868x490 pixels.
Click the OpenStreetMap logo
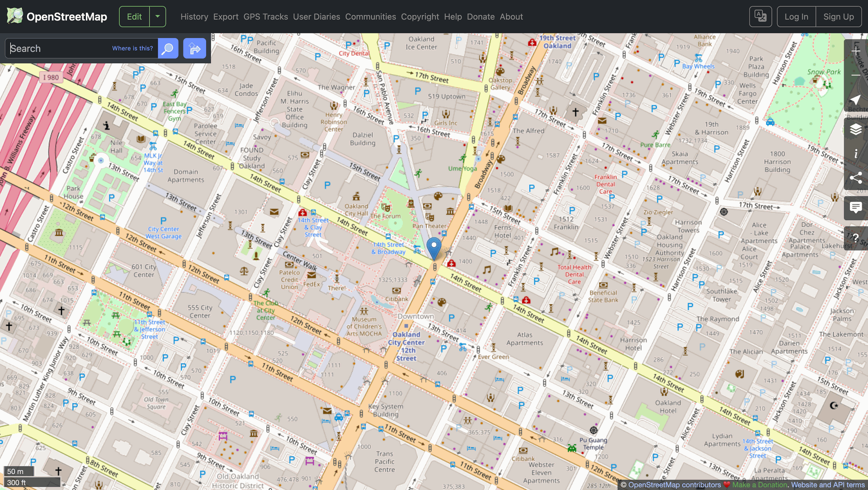tap(57, 17)
